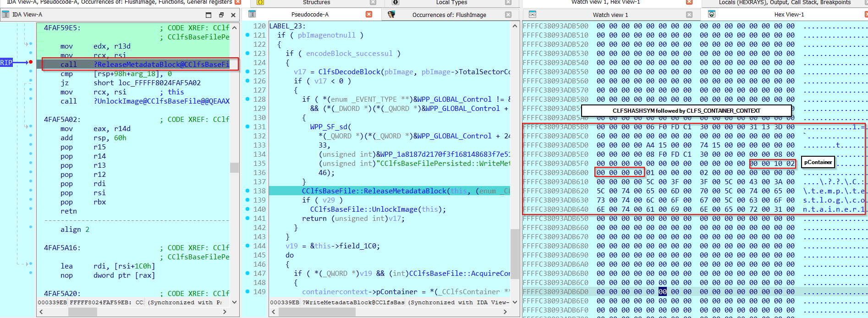The width and height of the screenshot is (868, 318).
Task: Open the Locals (HEXRAYS), Output, Call Stack tab
Action: [x=784, y=2]
